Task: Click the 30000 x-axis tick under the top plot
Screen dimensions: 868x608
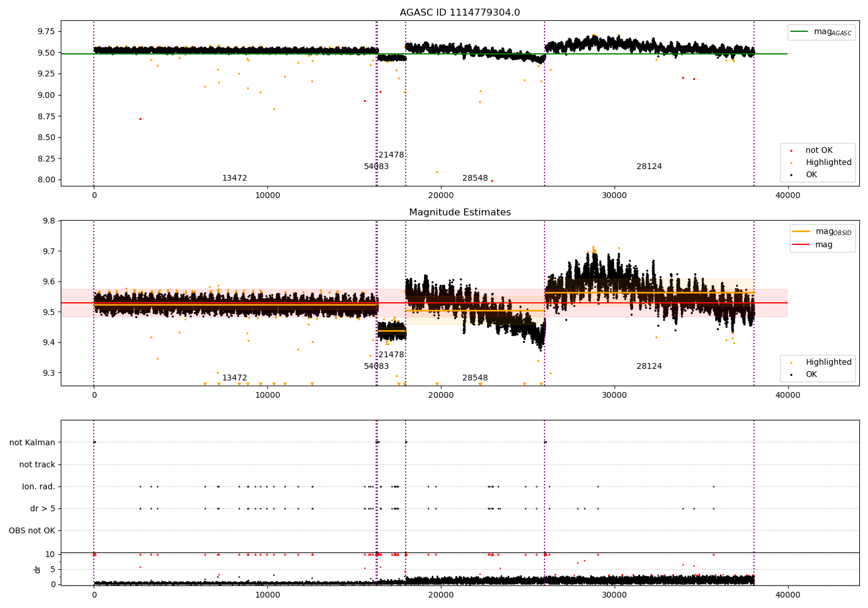Action: pyautogui.click(x=614, y=196)
